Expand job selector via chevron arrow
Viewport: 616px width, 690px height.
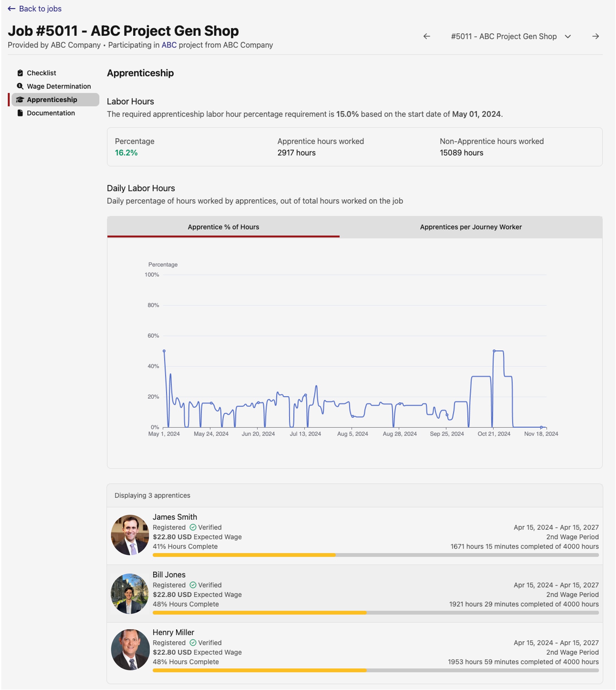tap(568, 36)
